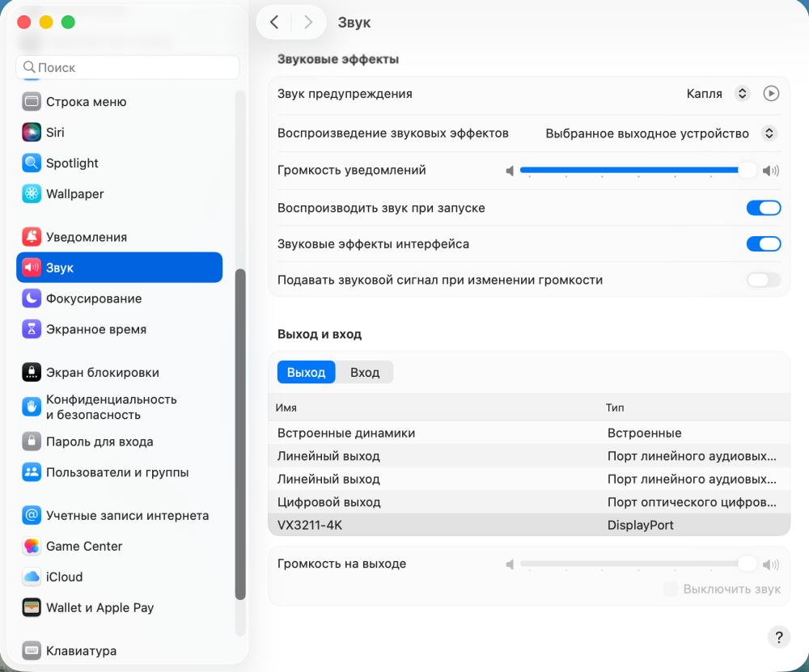The image size is (809, 672).
Task: Switch to the Вход tab
Action: (365, 372)
